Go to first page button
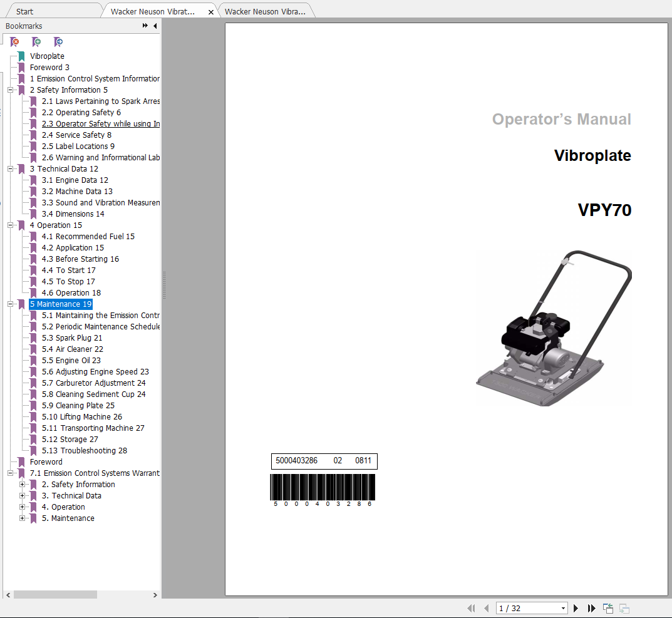 point(472,608)
